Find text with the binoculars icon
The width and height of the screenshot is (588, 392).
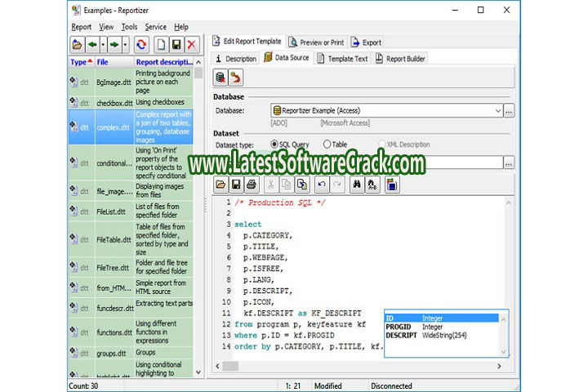click(357, 185)
